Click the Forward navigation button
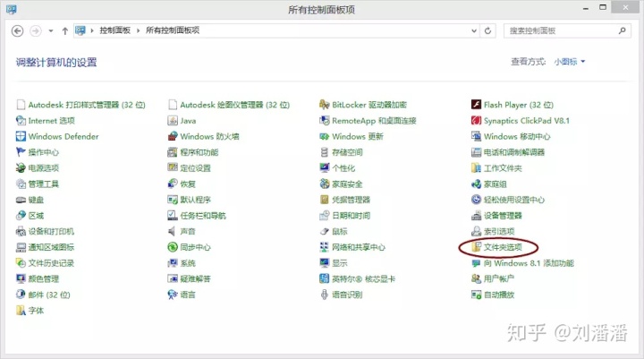The image size is (644, 359). (36, 30)
